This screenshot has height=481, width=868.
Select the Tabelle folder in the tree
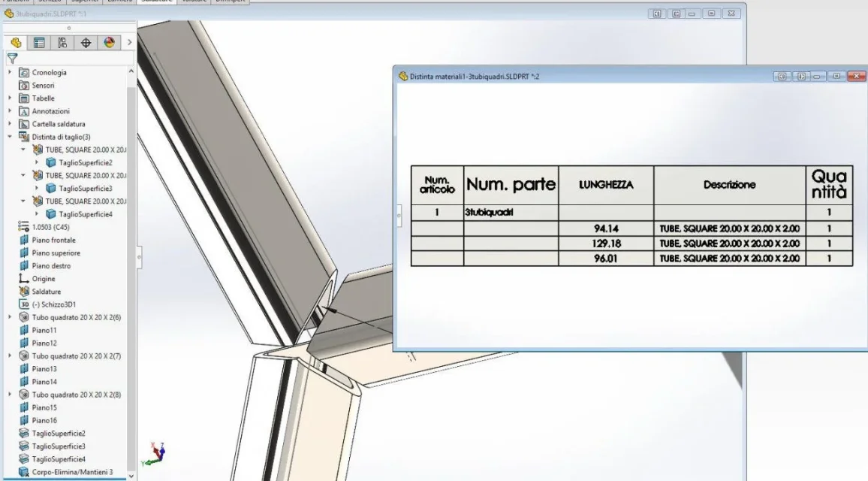pyautogui.click(x=44, y=98)
